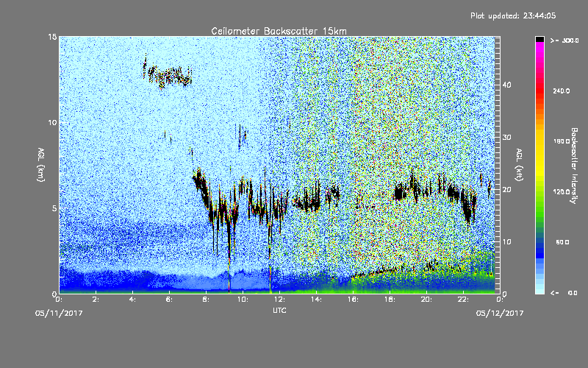Click the 'Plot updated: 23:44:05' timestamp
Image resolution: width=588 pixels, height=368 pixels.
click(x=513, y=15)
